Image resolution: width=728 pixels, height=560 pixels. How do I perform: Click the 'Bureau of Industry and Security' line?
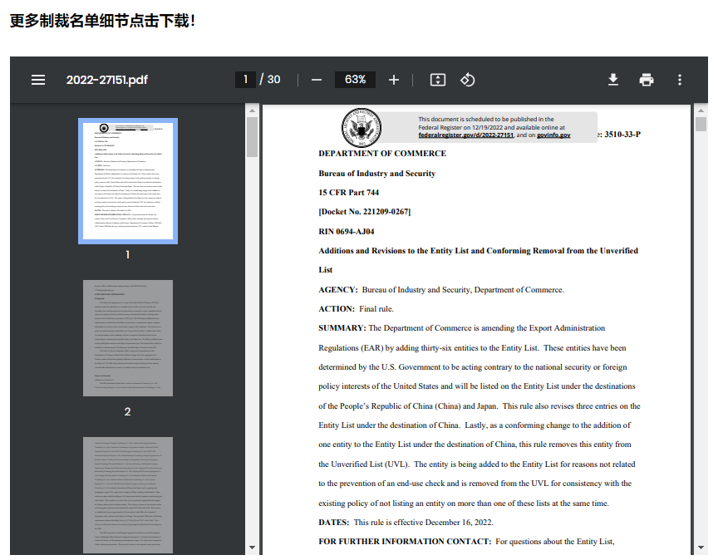click(377, 173)
